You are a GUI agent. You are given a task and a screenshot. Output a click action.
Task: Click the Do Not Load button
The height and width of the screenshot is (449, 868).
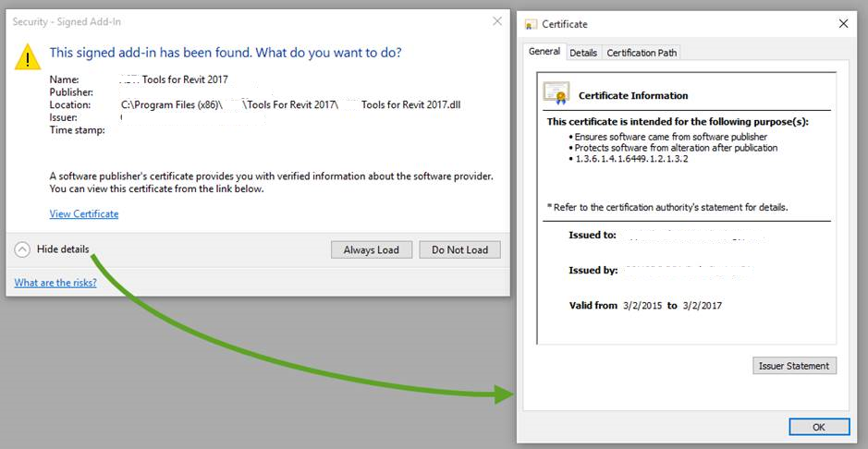[460, 250]
